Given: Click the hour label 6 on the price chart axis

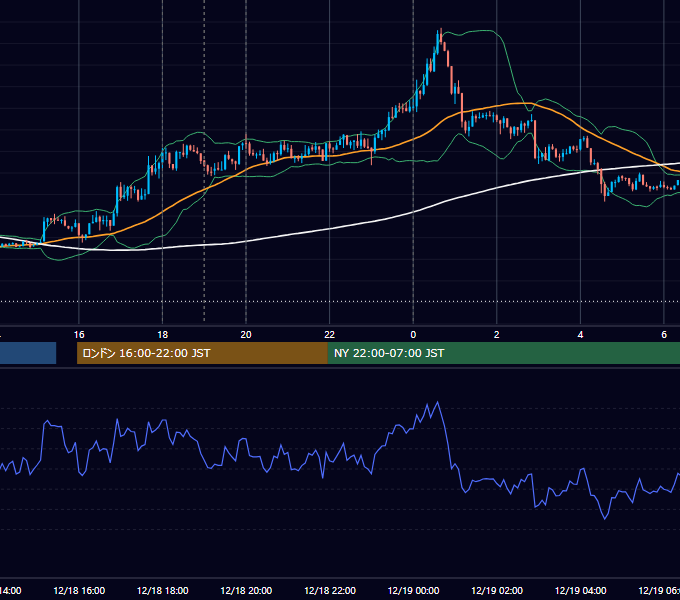Looking at the screenshot, I should (x=664, y=335).
